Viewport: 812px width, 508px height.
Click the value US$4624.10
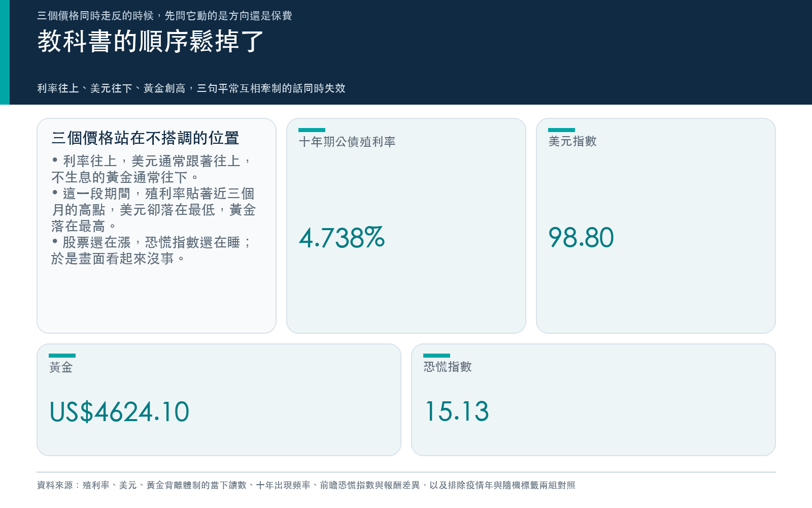coord(119,412)
